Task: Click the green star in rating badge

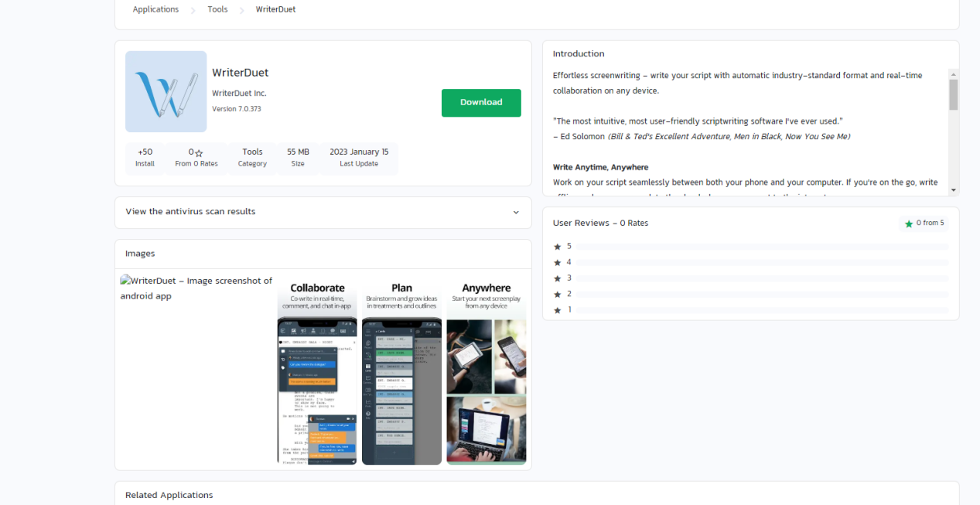Action: click(909, 223)
